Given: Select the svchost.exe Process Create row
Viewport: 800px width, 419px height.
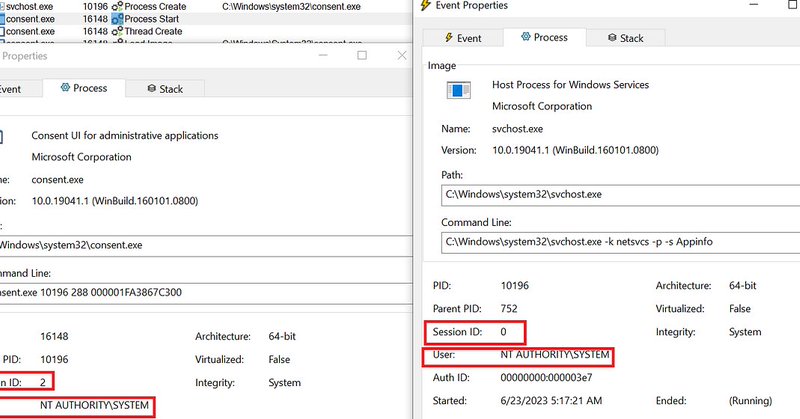Looking at the screenshot, I should (206, 7).
